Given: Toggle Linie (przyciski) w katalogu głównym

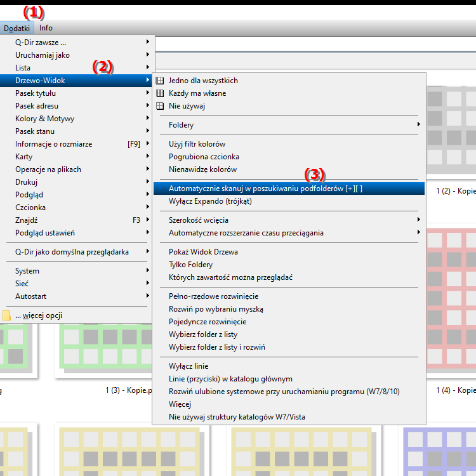Looking at the screenshot, I should (x=289, y=379).
